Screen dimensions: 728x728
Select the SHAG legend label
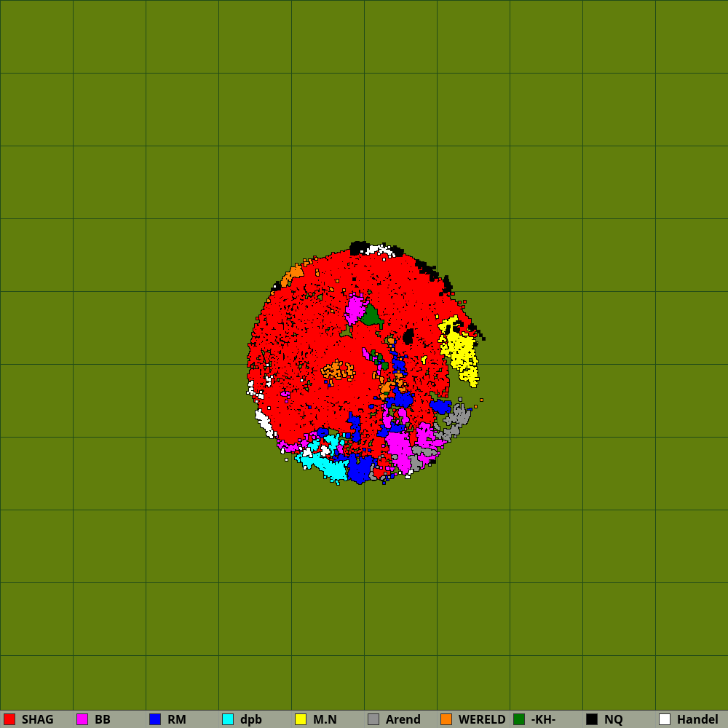(x=38, y=720)
